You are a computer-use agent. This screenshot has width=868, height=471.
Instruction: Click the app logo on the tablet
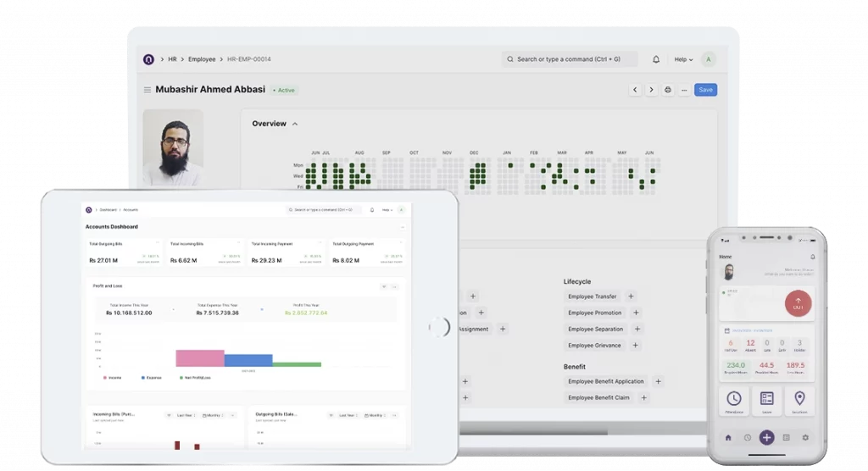pyautogui.click(x=88, y=210)
